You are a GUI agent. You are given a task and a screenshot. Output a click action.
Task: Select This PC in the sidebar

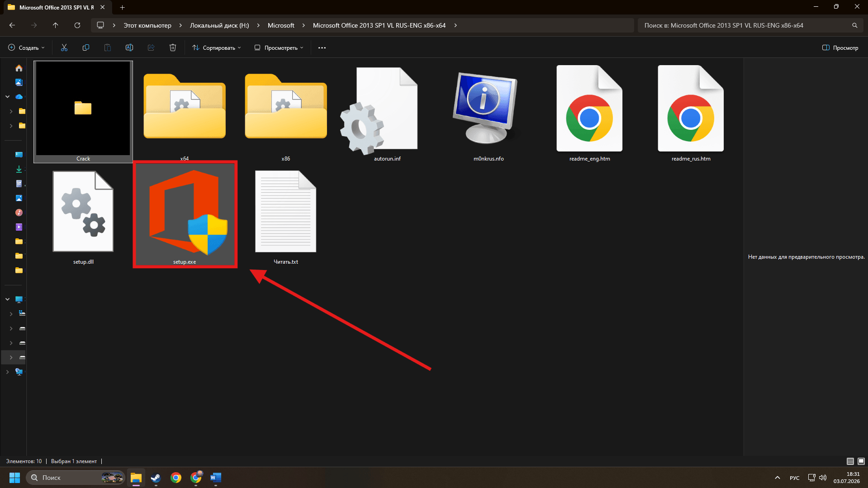(x=19, y=299)
